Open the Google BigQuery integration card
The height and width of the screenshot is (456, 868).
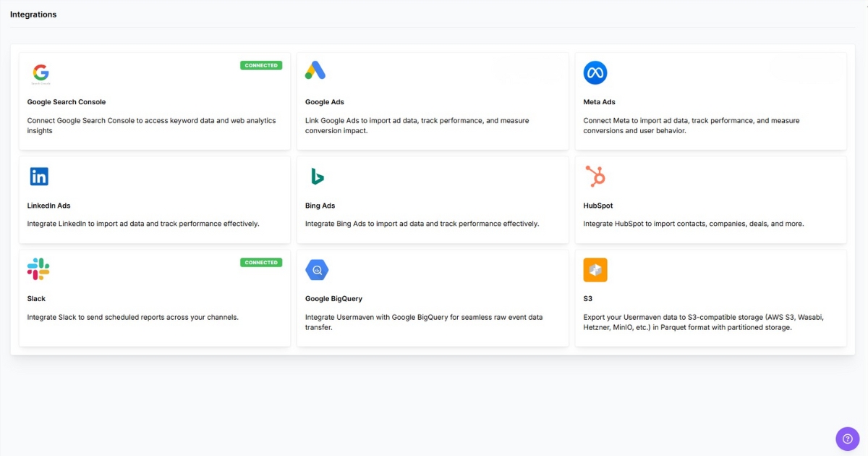tap(432, 297)
